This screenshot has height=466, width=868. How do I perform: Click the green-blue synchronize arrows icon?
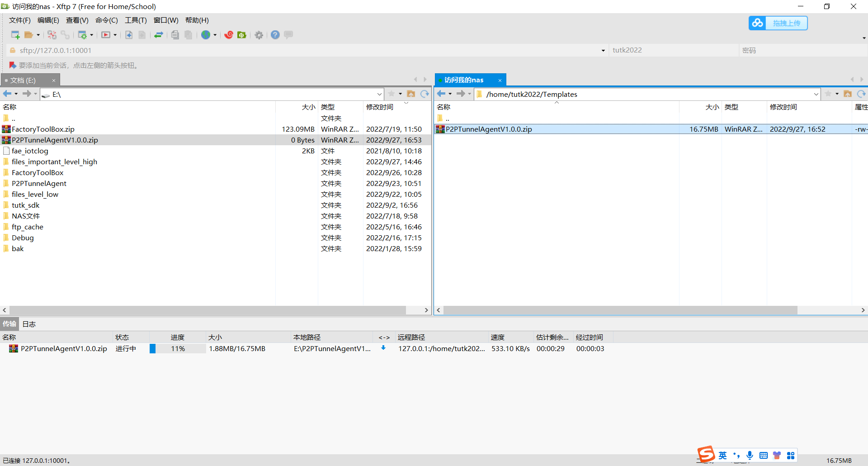pos(159,35)
